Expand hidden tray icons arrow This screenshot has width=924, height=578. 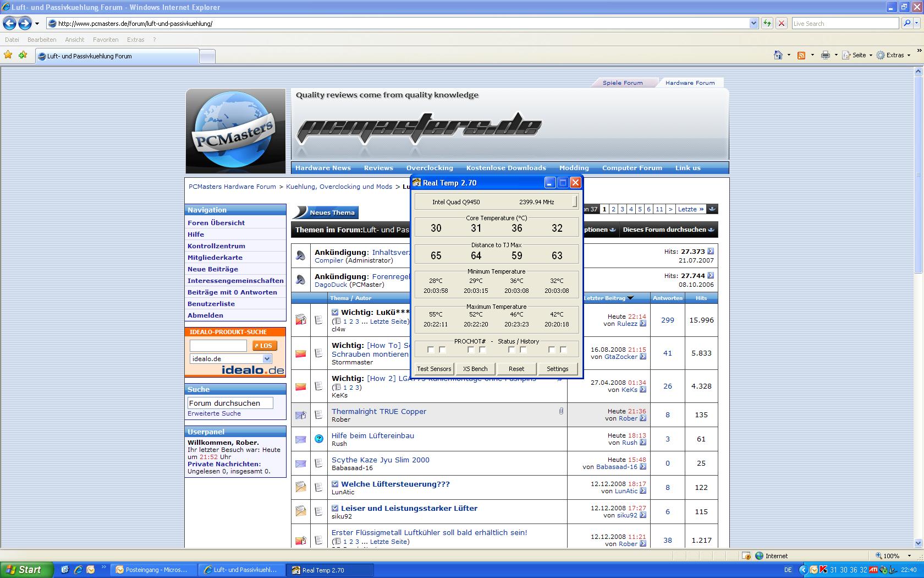point(802,570)
